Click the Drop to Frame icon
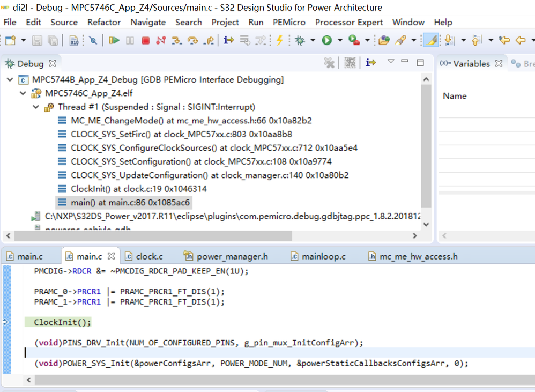This screenshot has height=392, width=535. coord(244,41)
